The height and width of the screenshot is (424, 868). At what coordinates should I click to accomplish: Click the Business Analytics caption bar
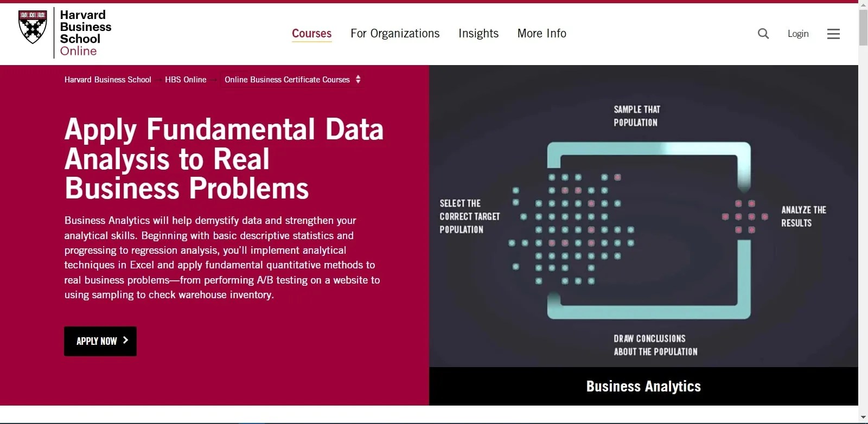click(643, 386)
